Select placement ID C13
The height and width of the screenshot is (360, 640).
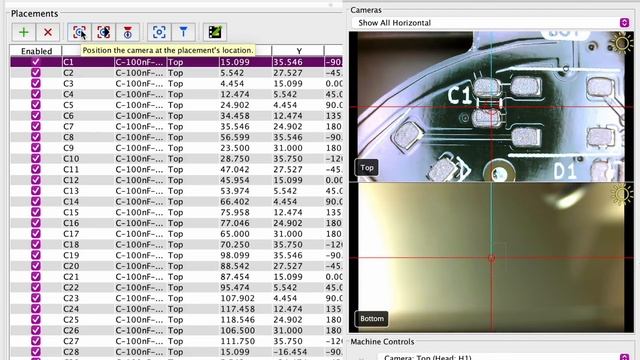(x=71, y=191)
